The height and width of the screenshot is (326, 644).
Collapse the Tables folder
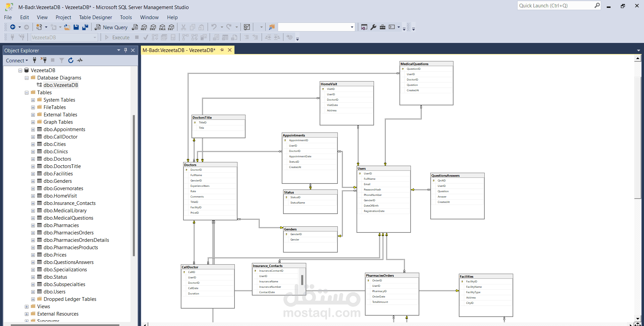pyautogui.click(x=26, y=93)
